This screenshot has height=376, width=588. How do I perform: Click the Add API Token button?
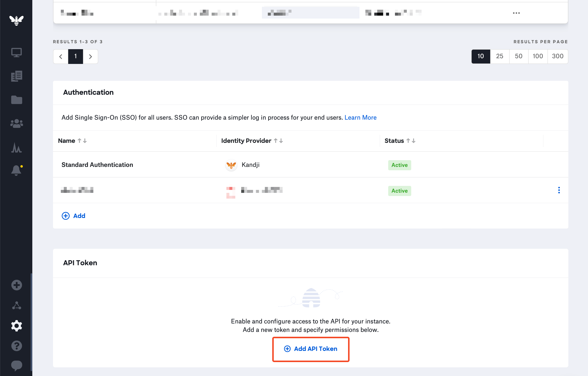[x=311, y=349]
